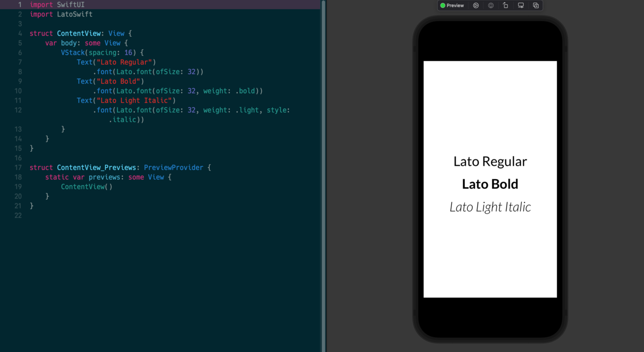Click the "ContentView()" call on line 19
The image size is (644, 352).
86,187
